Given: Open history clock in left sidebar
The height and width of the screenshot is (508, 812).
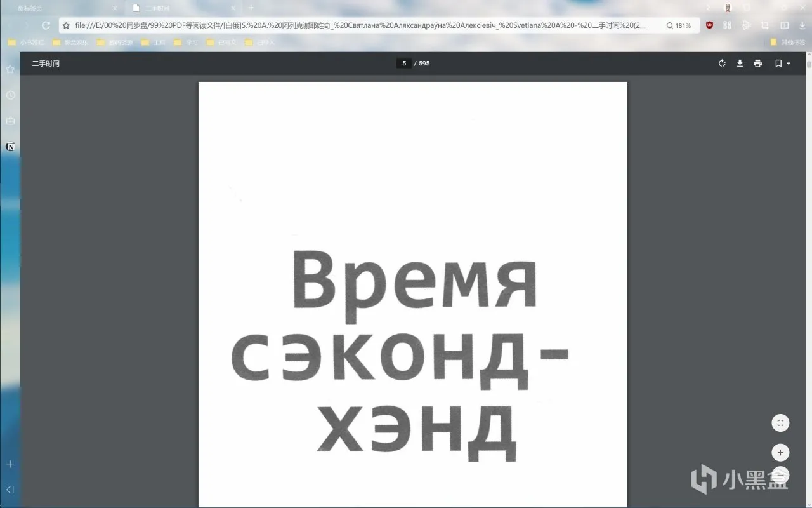Looking at the screenshot, I should [x=10, y=95].
